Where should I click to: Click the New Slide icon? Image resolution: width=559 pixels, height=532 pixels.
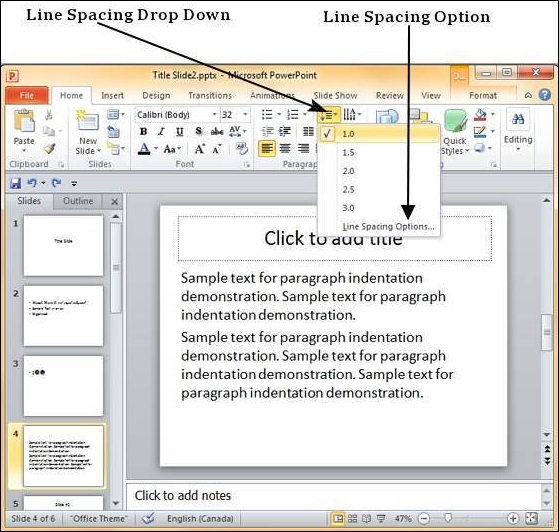click(x=88, y=121)
